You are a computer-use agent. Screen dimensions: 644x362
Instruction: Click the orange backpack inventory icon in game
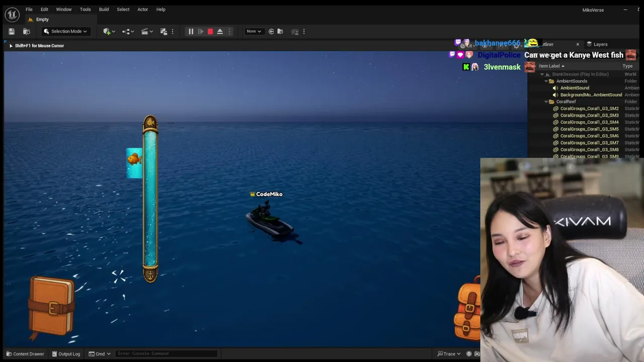point(467,309)
